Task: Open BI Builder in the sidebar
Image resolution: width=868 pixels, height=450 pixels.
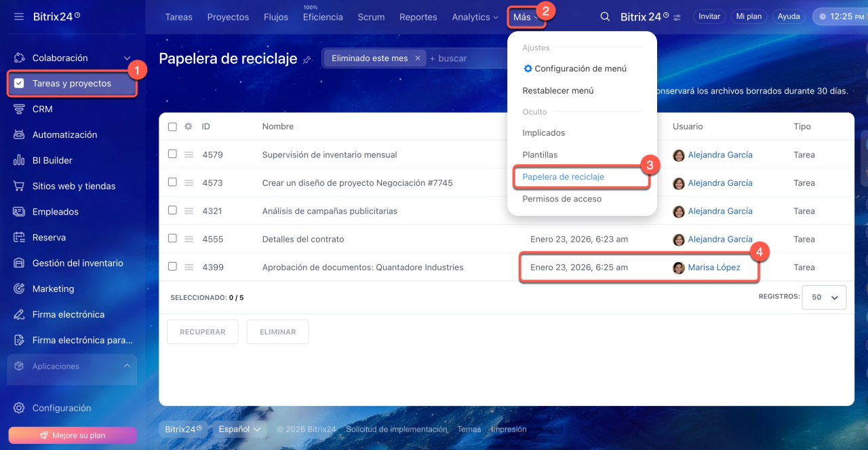Action: click(52, 161)
